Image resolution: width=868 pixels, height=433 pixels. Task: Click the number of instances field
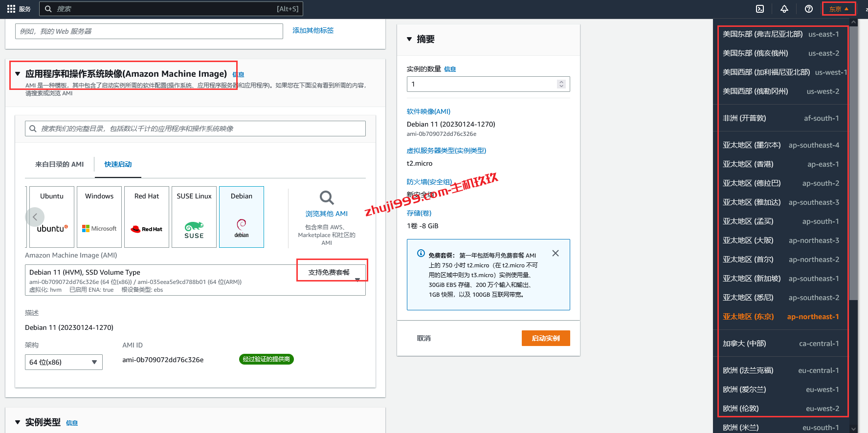pyautogui.click(x=488, y=84)
